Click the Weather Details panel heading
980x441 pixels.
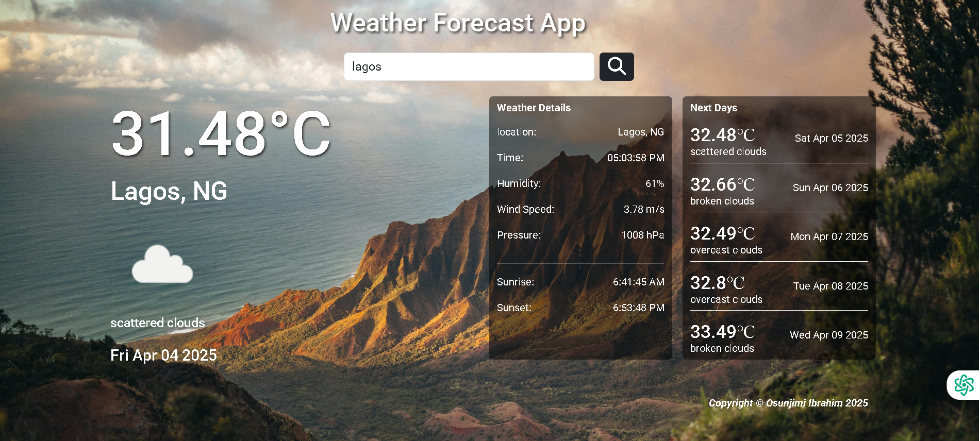click(534, 108)
